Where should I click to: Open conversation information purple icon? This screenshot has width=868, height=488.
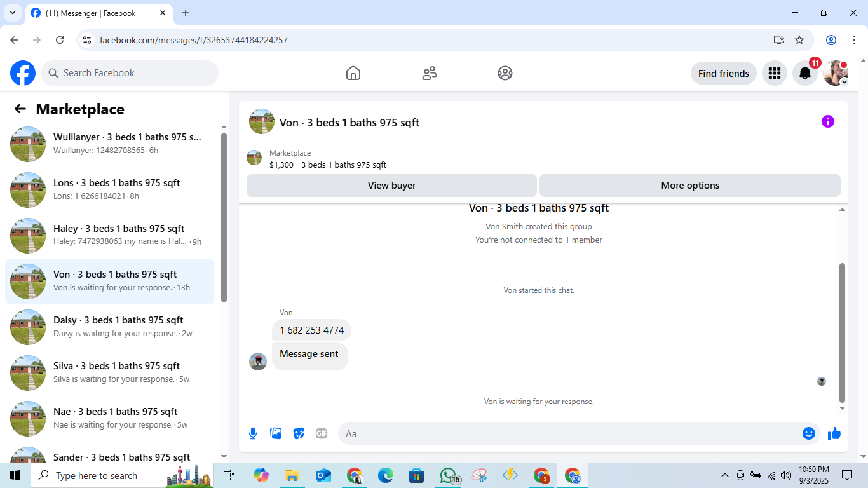point(827,121)
